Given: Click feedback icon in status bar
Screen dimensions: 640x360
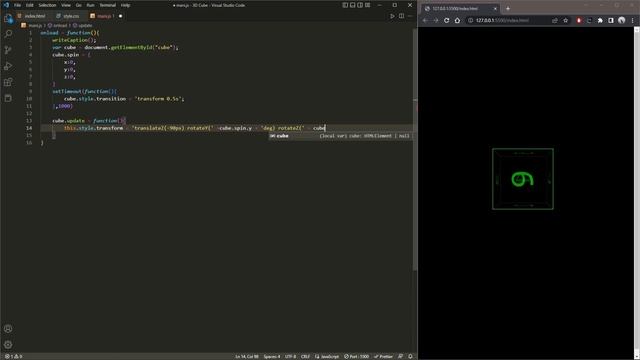Looking at the screenshot, I should (x=400, y=356).
